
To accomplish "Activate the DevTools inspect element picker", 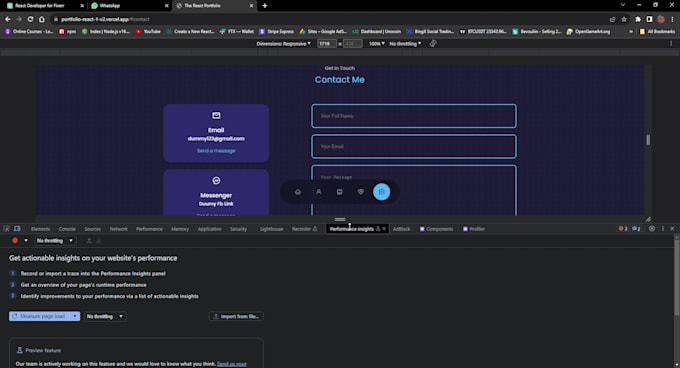I will (7, 229).
